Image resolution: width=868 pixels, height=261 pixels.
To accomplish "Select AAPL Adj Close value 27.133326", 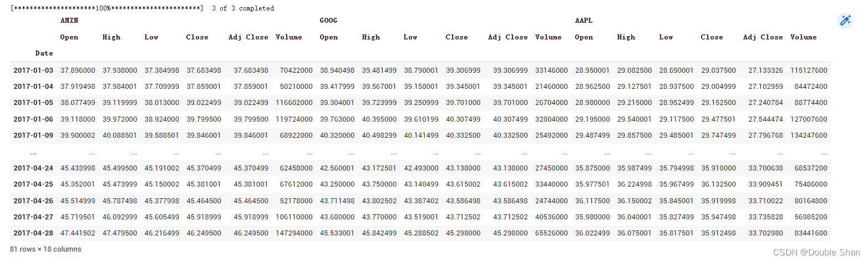I will coord(763,71).
